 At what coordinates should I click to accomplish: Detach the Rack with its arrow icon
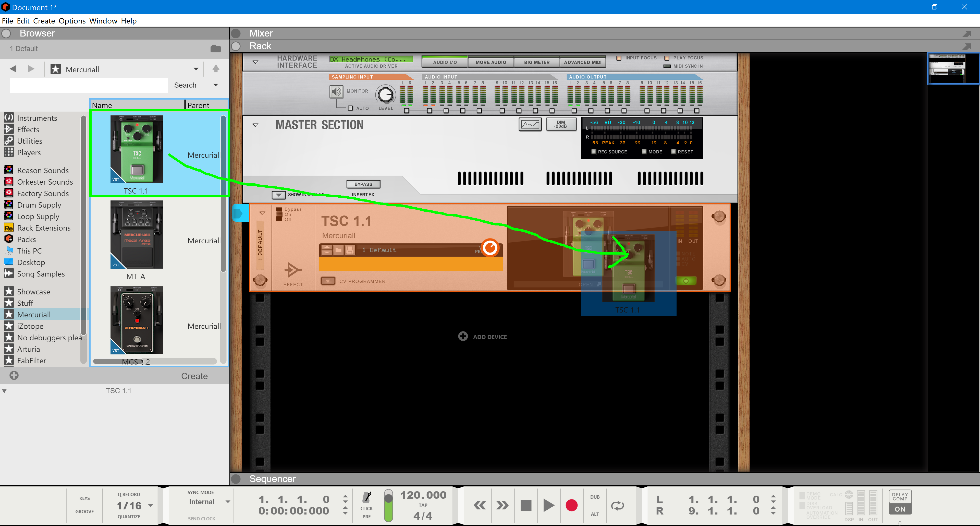coord(967,46)
